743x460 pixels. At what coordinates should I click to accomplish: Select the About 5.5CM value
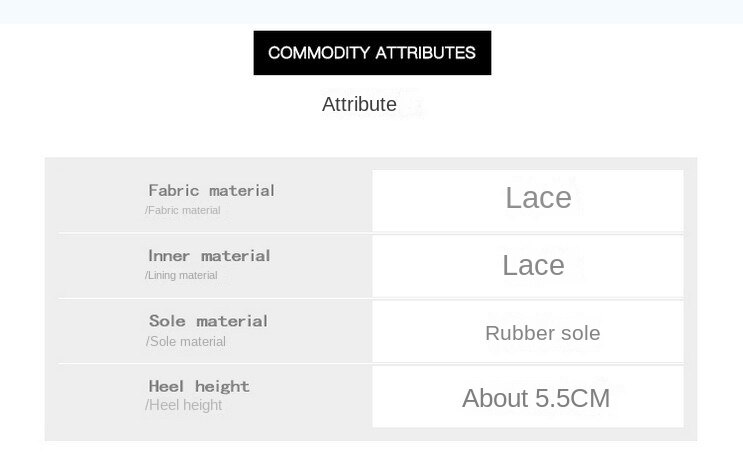tap(535, 399)
